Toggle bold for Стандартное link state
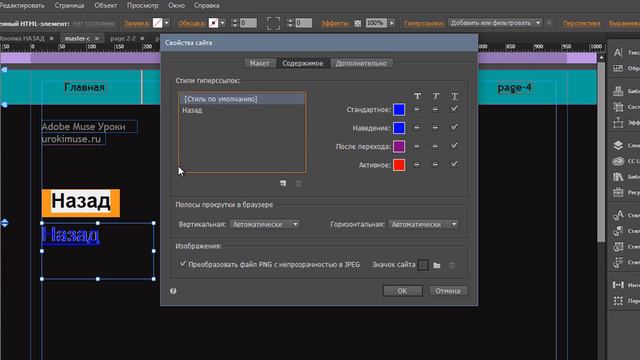 click(416, 109)
